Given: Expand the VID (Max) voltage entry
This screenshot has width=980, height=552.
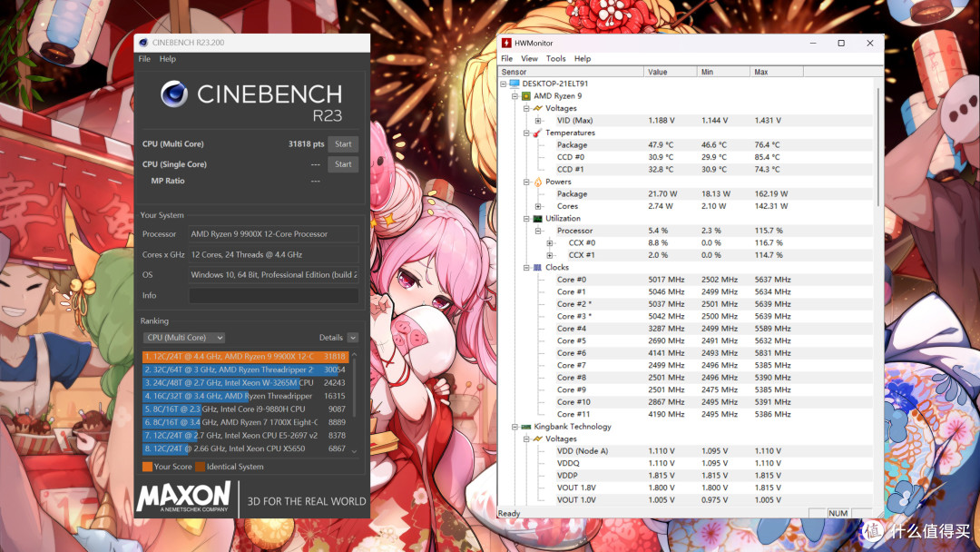Looking at the screenshot, I should [538, 121].
